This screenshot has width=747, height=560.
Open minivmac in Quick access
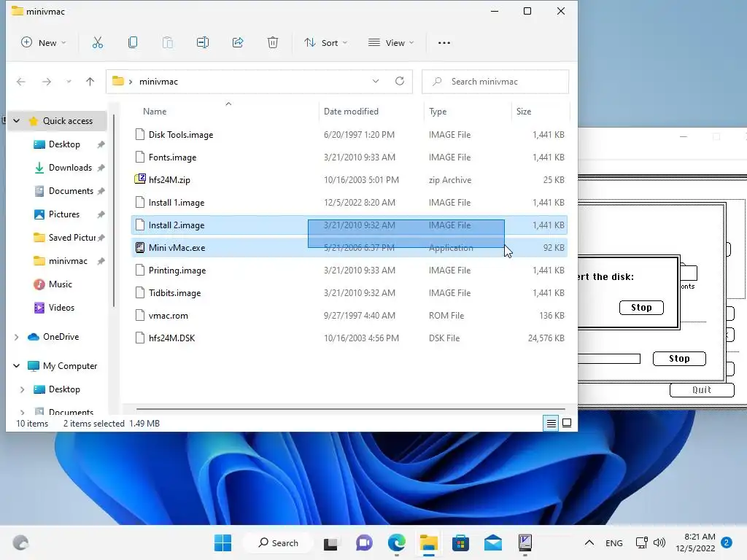point(69,261)
